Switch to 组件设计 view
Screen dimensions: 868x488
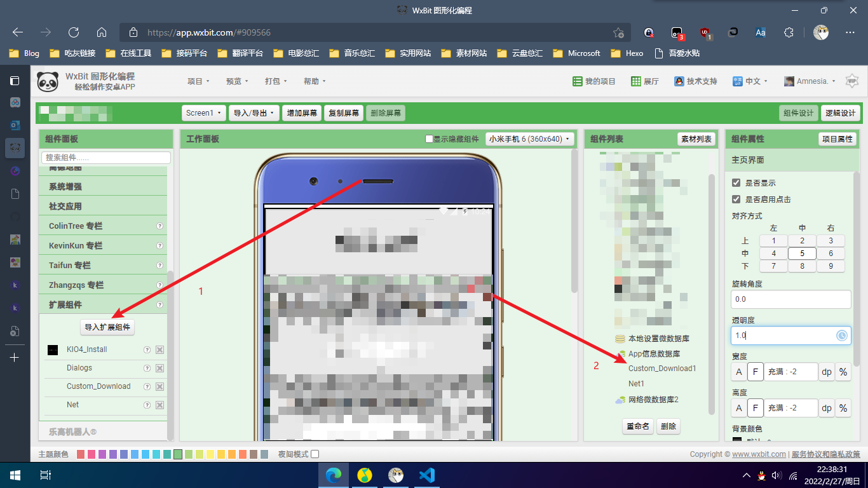click(799, 113)
